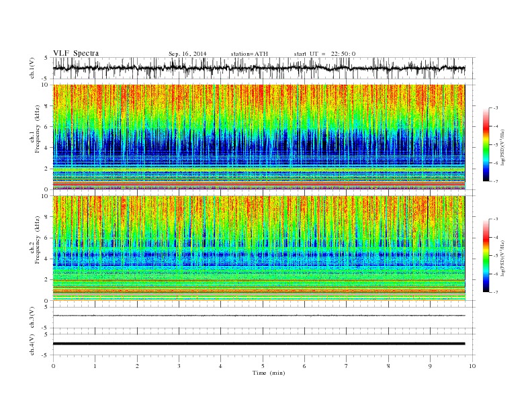Click the "station=ATH" header label
Screen dimensions: 532x411
click(249, 54)
